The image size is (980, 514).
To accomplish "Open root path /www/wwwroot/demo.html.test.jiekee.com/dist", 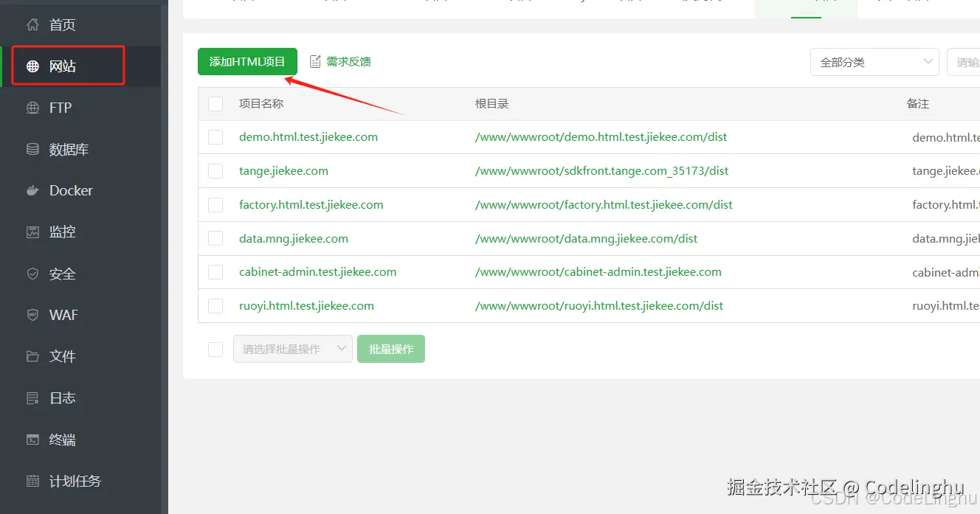I will point(601,137).
